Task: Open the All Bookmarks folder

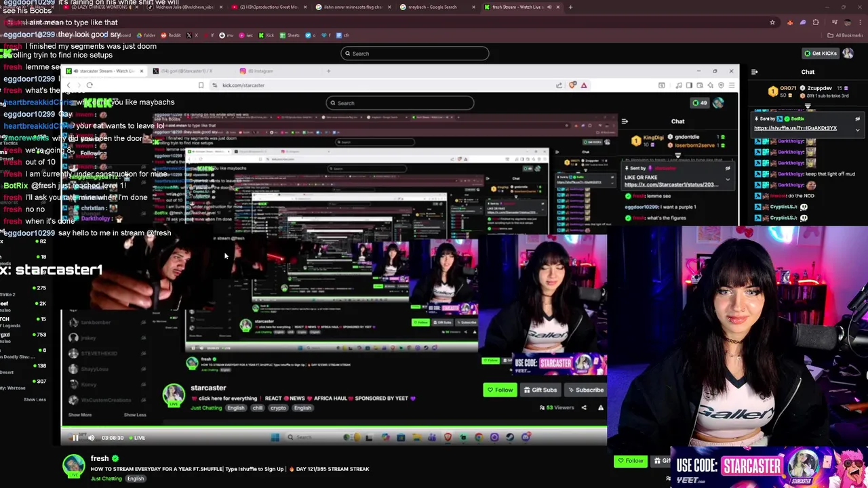Action: [x=844, y=35]
